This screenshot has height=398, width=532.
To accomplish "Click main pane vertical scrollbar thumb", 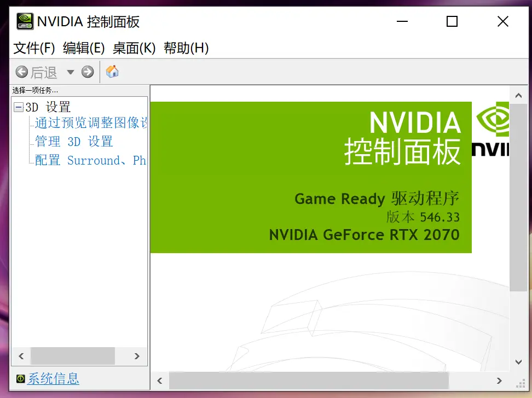I will (518, 197).
